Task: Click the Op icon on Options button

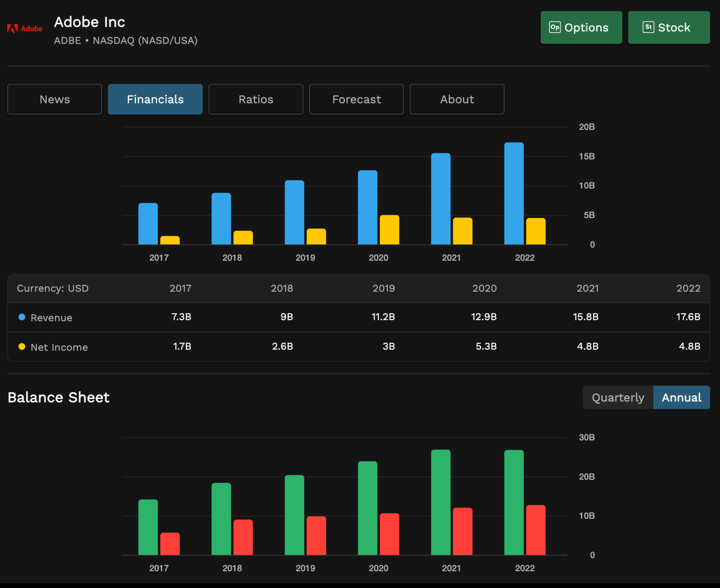Action: coord(555,27)
